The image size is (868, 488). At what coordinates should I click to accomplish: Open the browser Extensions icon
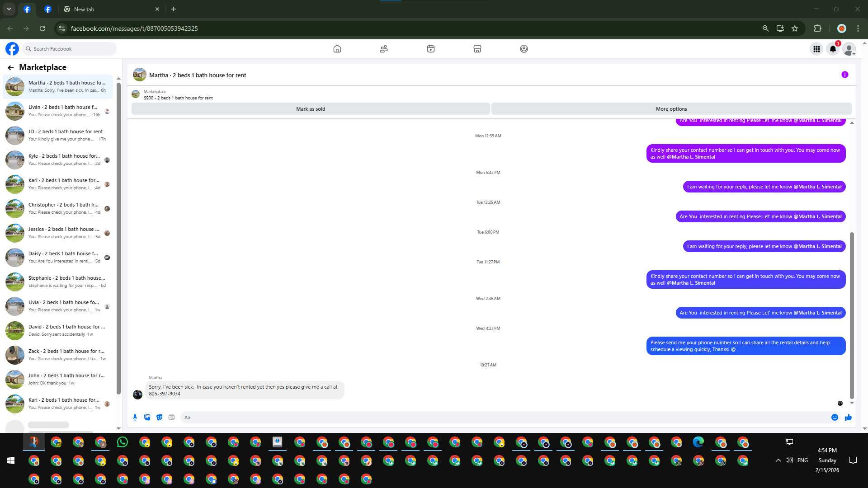tap(817, 28)
